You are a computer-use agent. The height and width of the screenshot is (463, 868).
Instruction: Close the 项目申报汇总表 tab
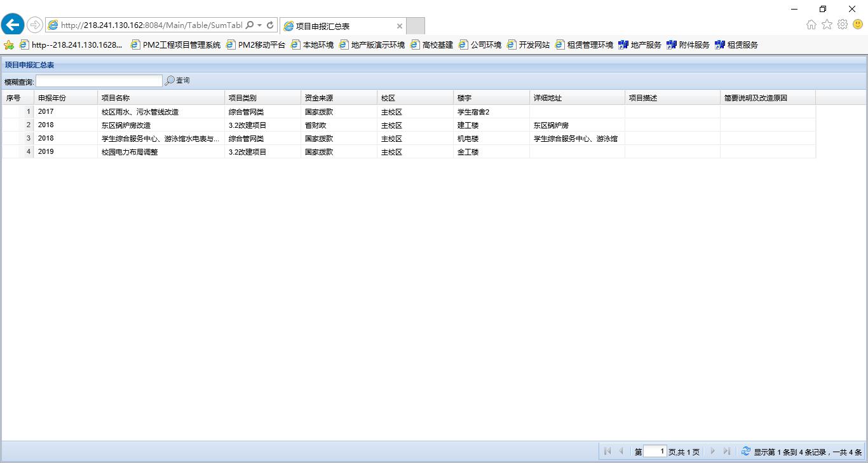coord(400,26)
